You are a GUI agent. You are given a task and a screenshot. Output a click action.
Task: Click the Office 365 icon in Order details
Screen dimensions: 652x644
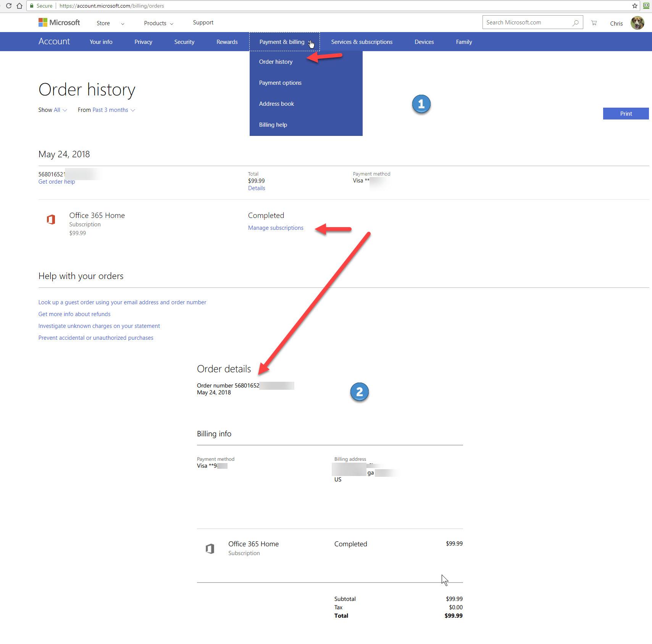(x=210, y=548)
